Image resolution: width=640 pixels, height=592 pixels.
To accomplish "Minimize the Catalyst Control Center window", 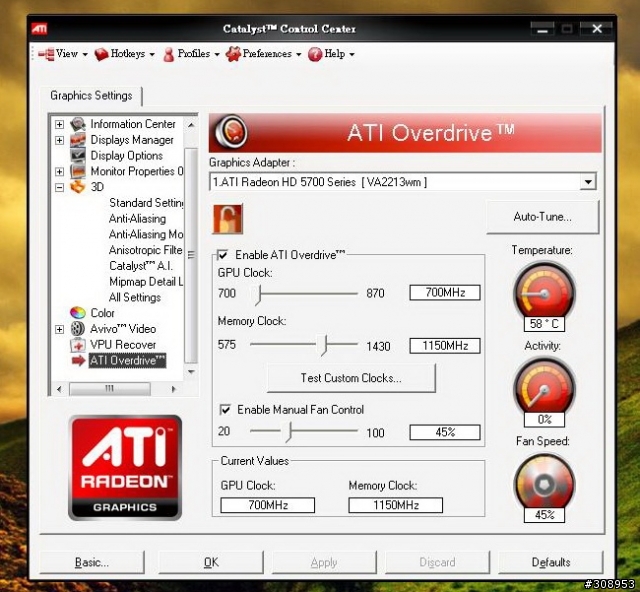I will tap(542, 29).
